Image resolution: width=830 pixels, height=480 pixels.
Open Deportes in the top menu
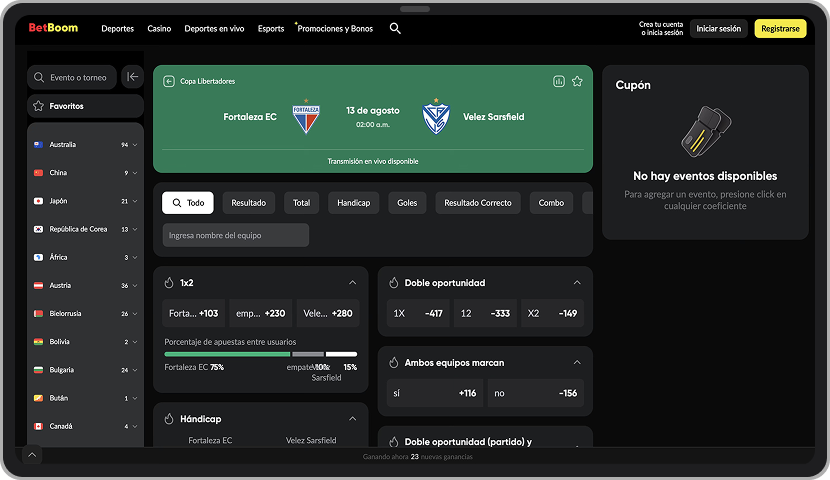(118, 29)
